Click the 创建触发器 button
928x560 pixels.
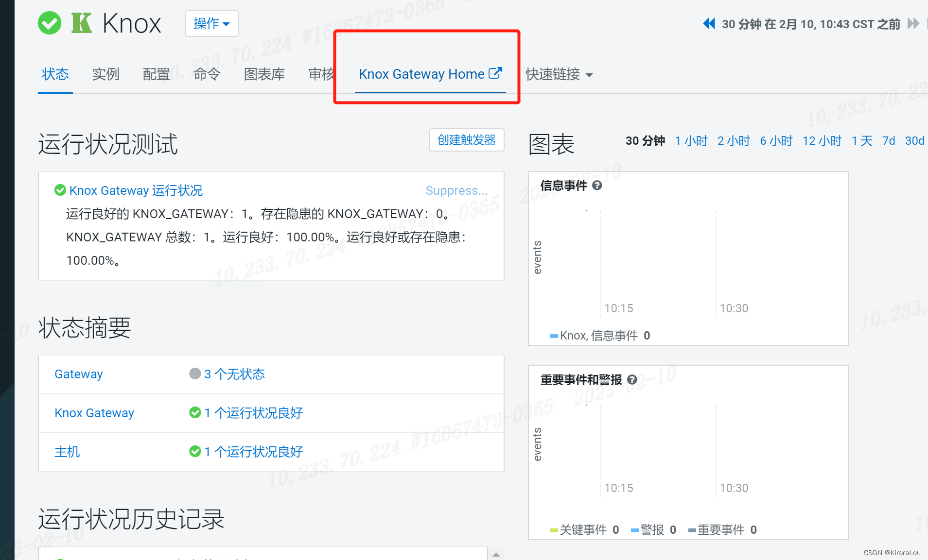pos(467,140)
